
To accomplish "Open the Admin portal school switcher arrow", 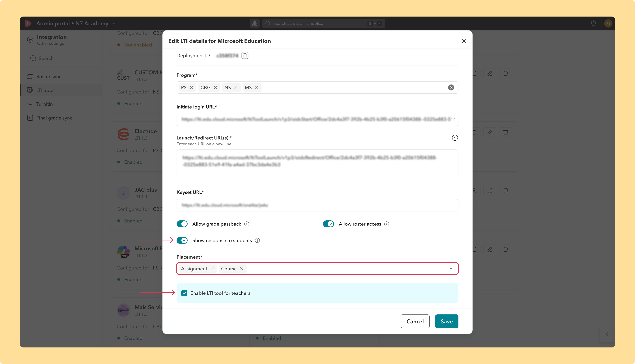I will pyautogui.click(x=114, y=24).
